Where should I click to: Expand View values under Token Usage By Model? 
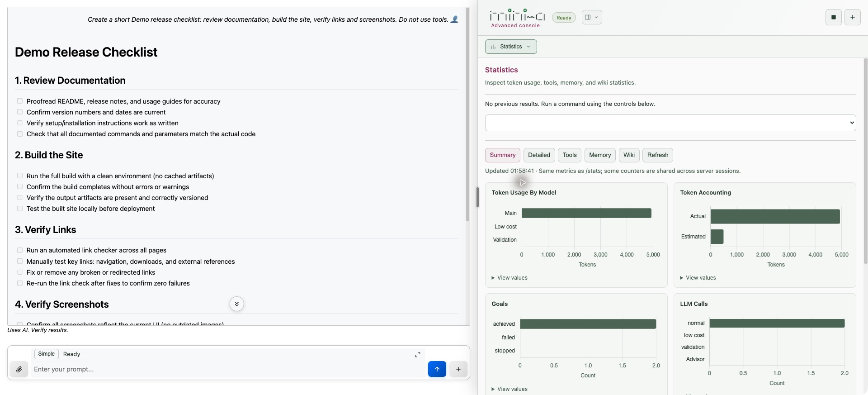509,278
